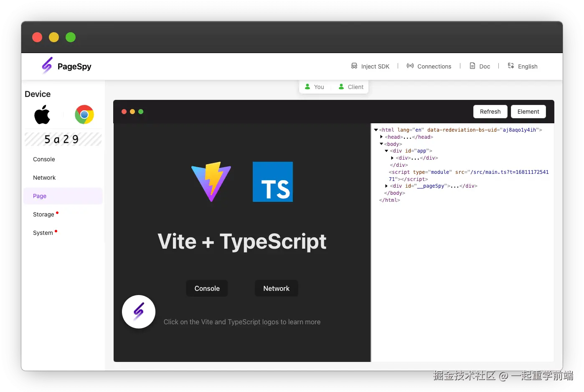Click the floating PageSpy round widget
The height and width of the screenshot is (392, 584).
pyautogui.click(x=139, y=312)
